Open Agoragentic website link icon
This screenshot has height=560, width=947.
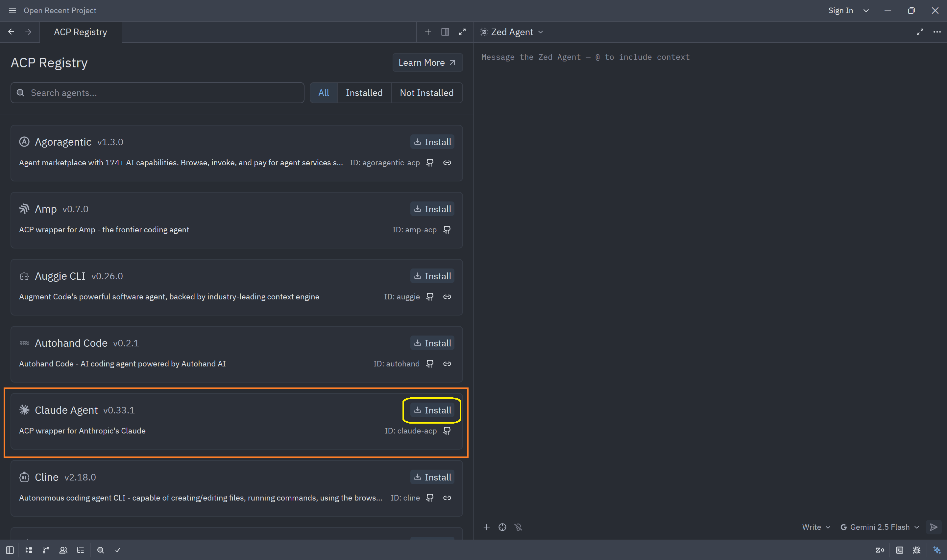click(x=447, y=163)
